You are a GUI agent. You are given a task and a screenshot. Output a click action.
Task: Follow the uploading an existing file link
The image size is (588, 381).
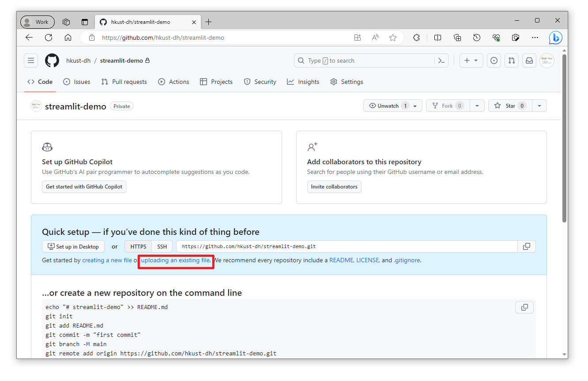click(176, 260)
